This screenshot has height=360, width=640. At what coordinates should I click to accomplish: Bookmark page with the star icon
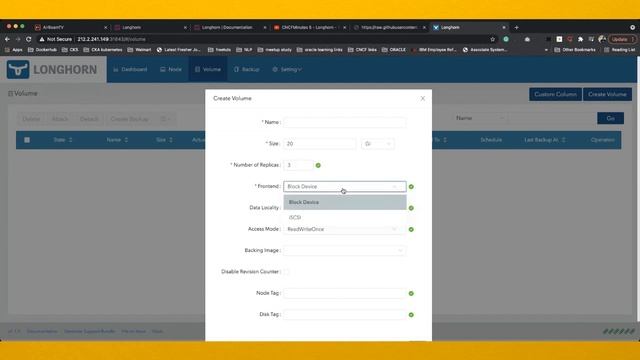pyautogui.click(x=493, y=39)
